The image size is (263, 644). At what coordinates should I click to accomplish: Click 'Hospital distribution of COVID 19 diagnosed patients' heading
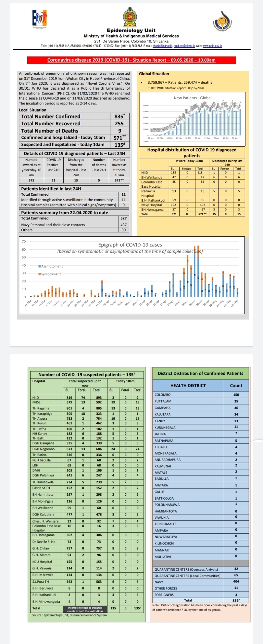click(192, 153)
